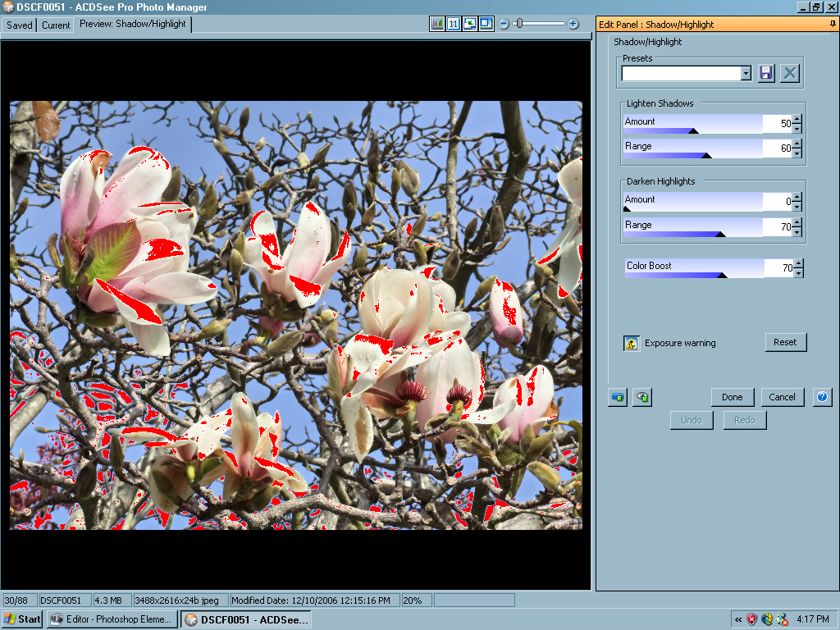Switch to the Saved tab

(19, 25)
